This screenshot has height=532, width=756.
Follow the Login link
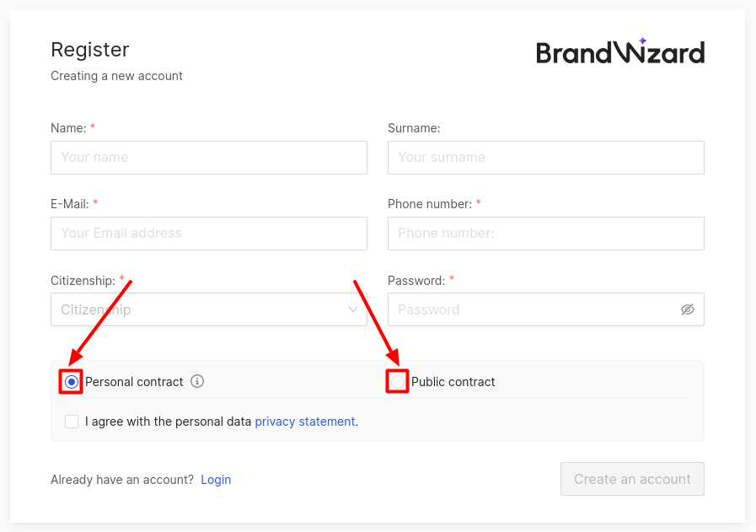pos(216,480)
